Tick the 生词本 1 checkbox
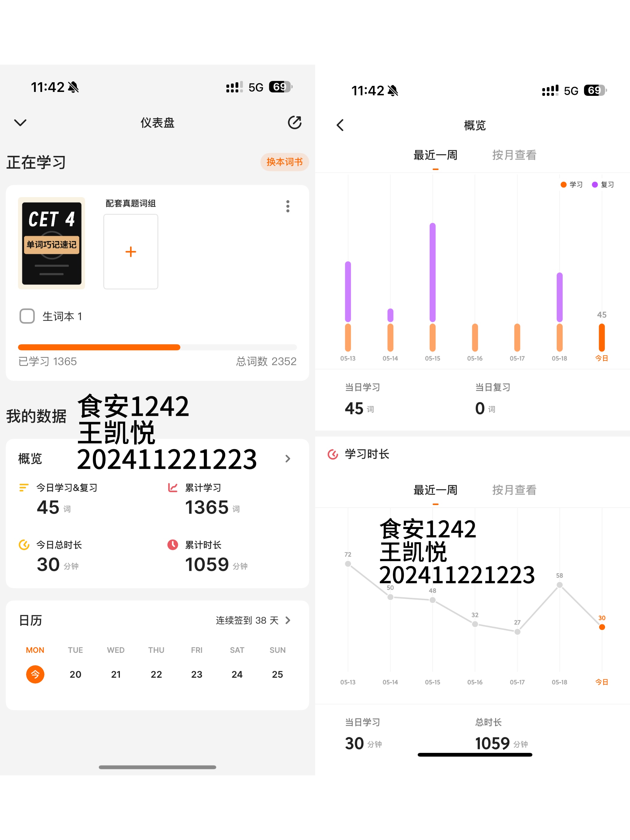Screen dimensions: 630x840 tap(27, 316)
